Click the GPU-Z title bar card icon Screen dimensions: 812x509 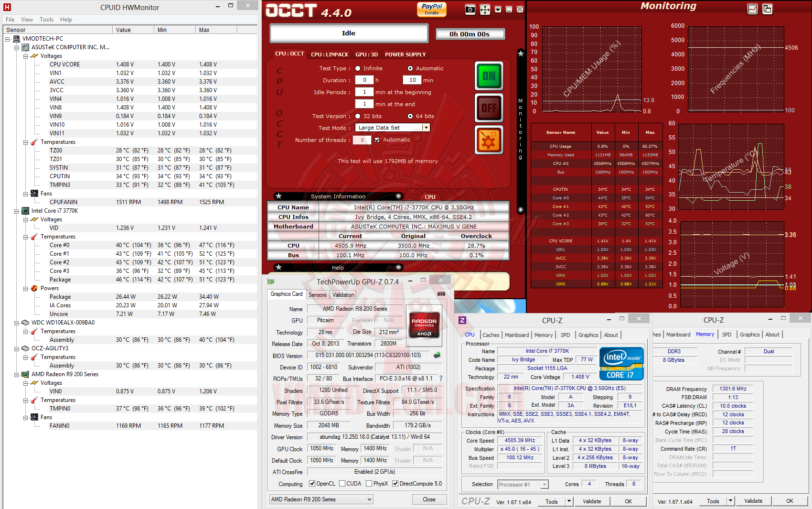click(x=271, y=282)
